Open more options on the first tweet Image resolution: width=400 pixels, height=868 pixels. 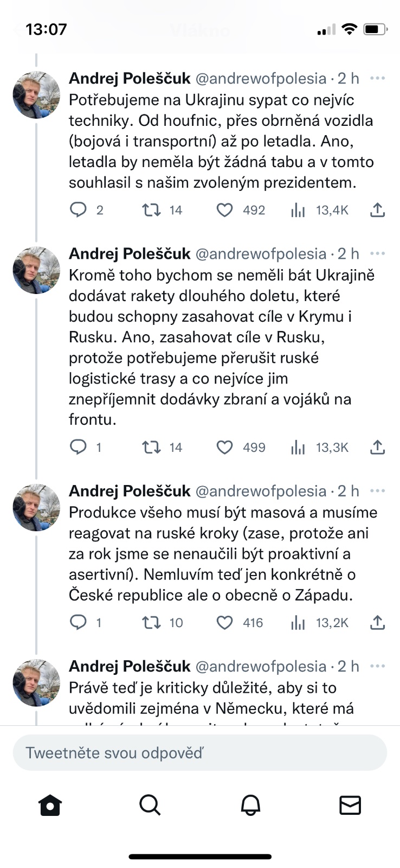tap(377, 79)
